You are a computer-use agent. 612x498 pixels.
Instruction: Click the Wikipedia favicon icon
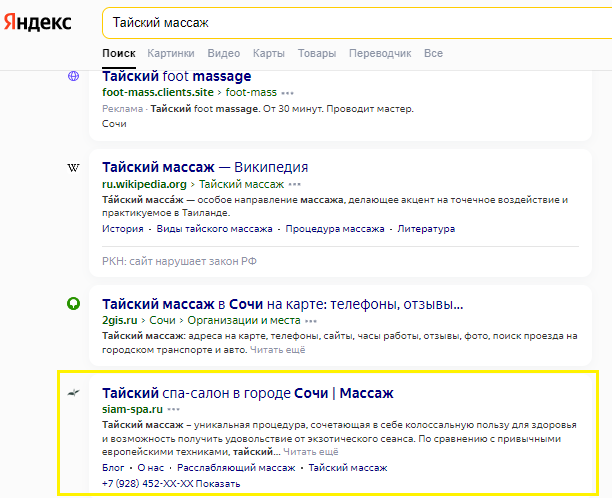(x=73, y=167)
